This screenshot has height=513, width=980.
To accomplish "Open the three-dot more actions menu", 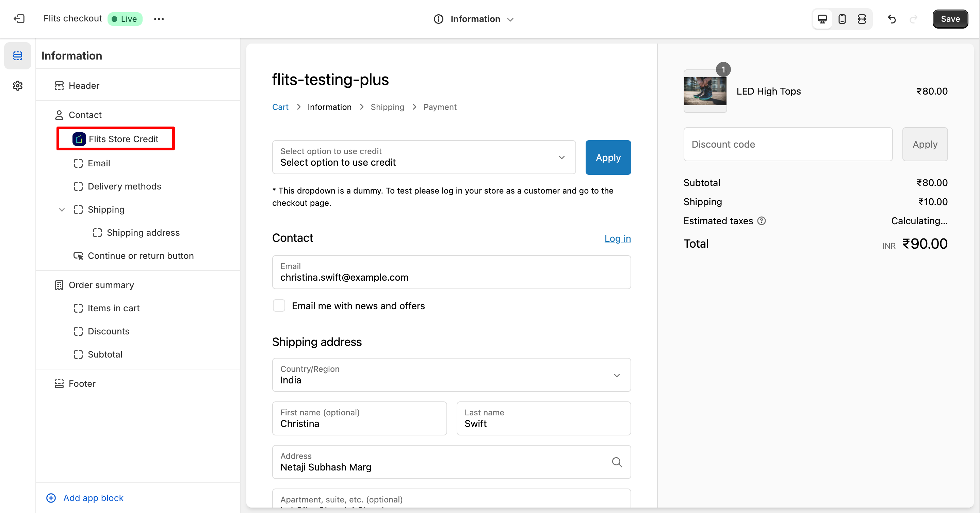I will point(159,19).
